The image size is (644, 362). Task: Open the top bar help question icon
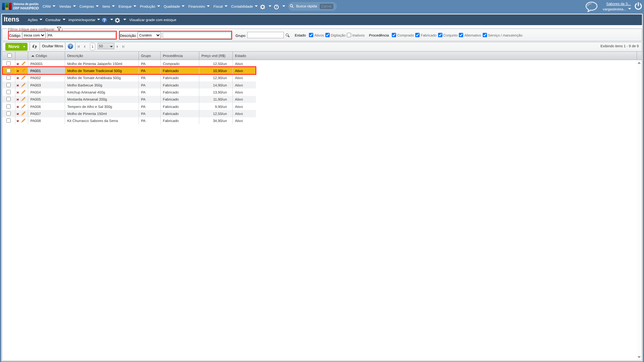click(276, 7)
